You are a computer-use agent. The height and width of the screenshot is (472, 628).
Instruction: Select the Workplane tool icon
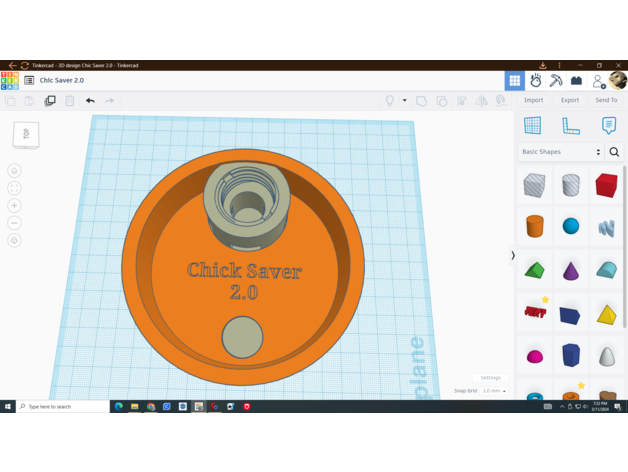(533, 125)
